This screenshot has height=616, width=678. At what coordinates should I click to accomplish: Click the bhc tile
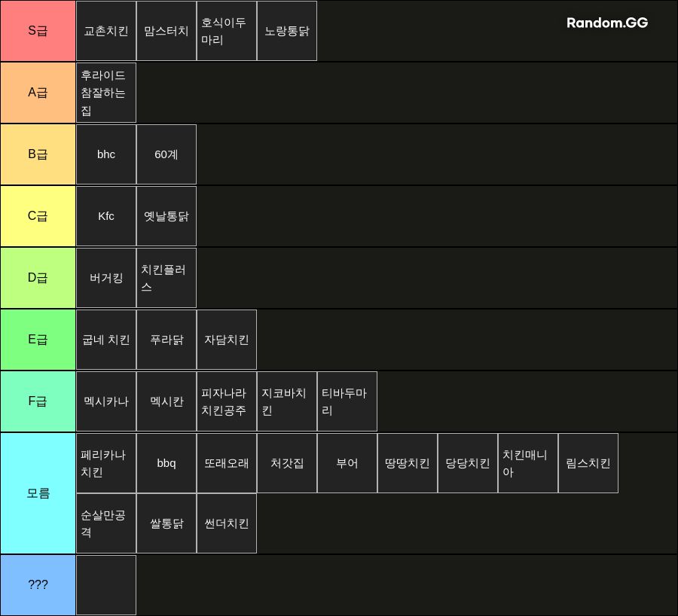coord(106,154)
